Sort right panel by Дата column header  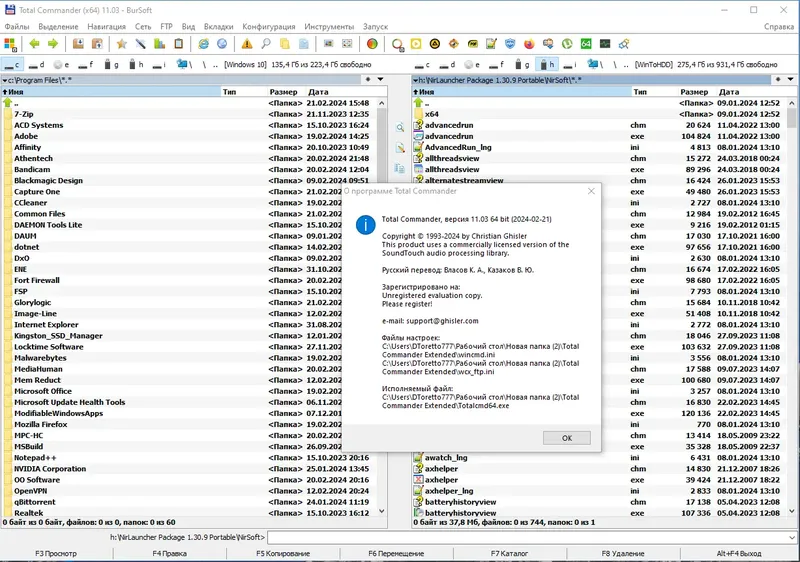(x=755, y=92)
